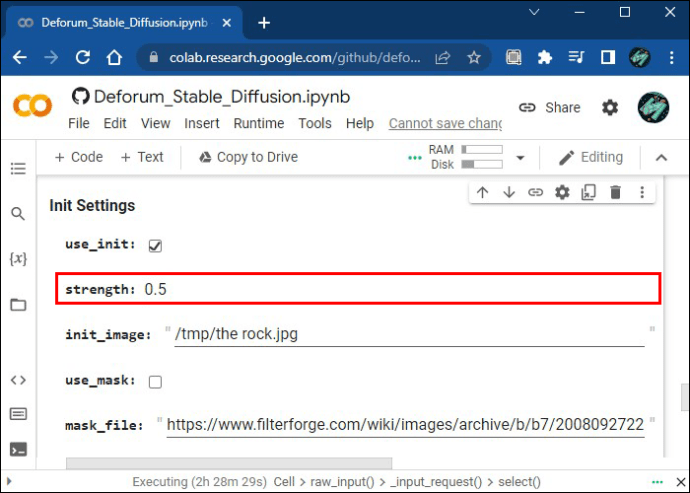Click the horizontal scrollbar below the form
Screen dimensions: 690x493
pos(229,463)
